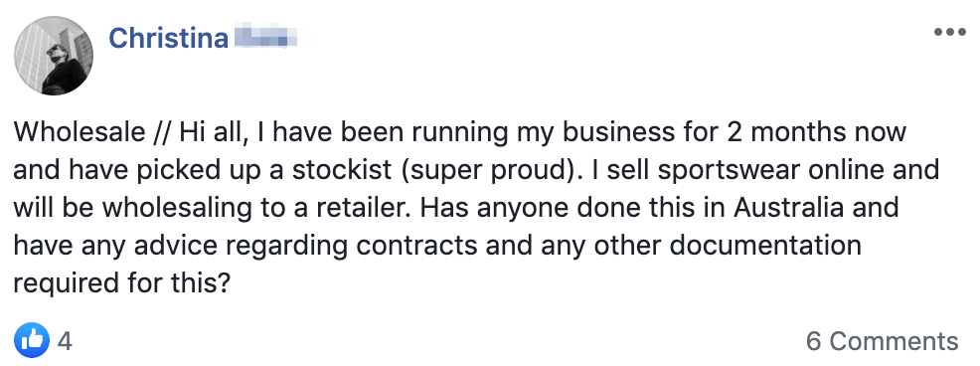
Task: Show who reacted via the 4 count
Action: [65, 341]
